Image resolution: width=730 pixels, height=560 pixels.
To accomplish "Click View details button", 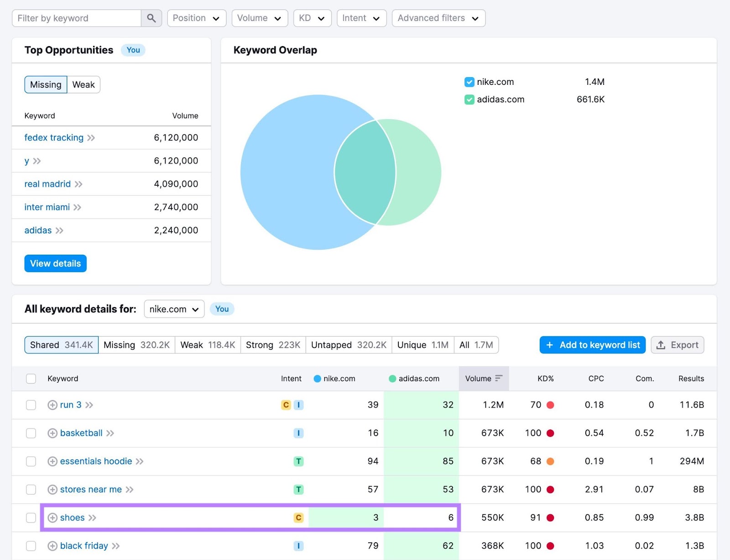I will [x=55, y=263].
